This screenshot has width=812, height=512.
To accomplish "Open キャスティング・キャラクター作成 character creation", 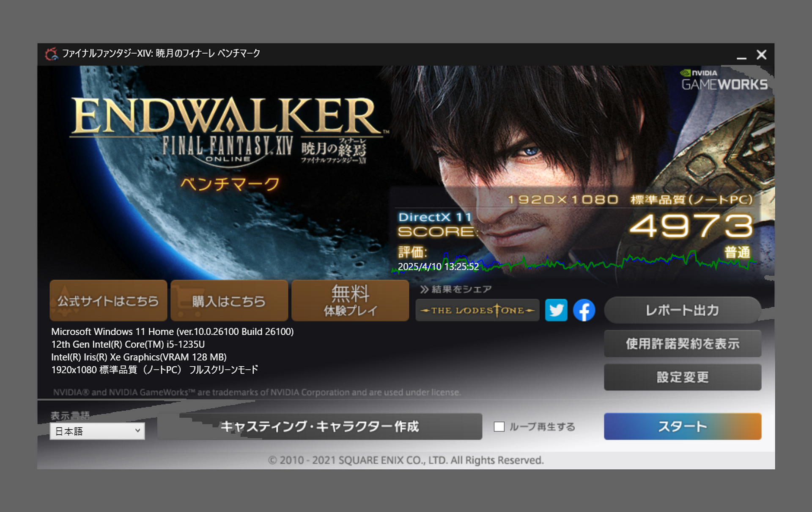I will (x=320, y=427).
